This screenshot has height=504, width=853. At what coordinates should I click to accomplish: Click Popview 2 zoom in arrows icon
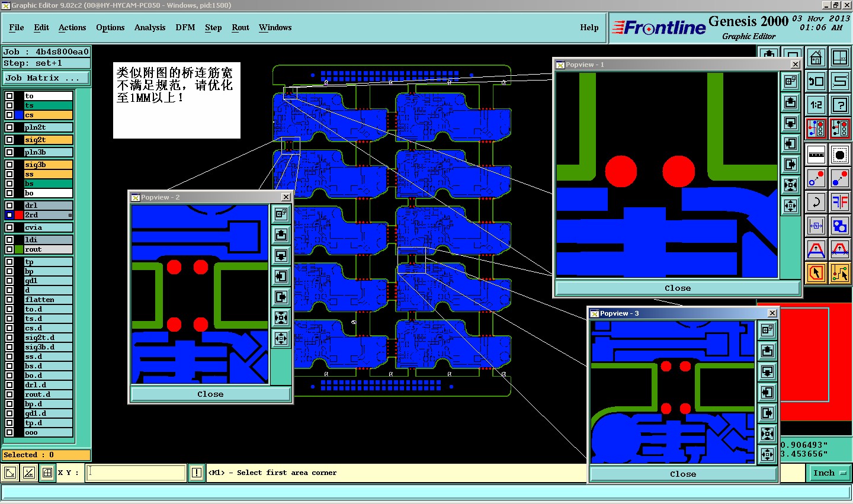point(281,317)
